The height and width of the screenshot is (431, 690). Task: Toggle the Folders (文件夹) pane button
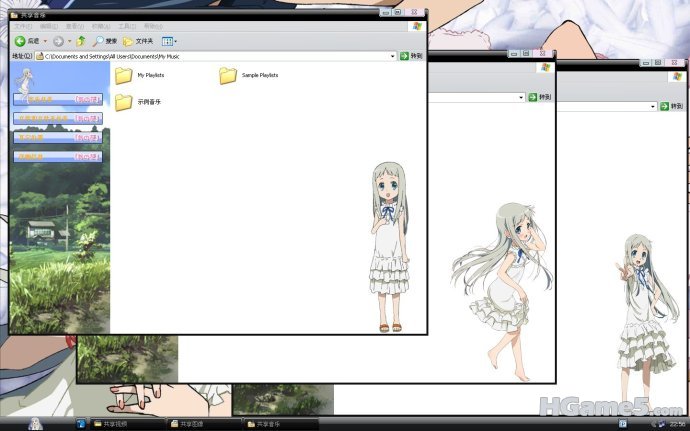pos(138,41)
